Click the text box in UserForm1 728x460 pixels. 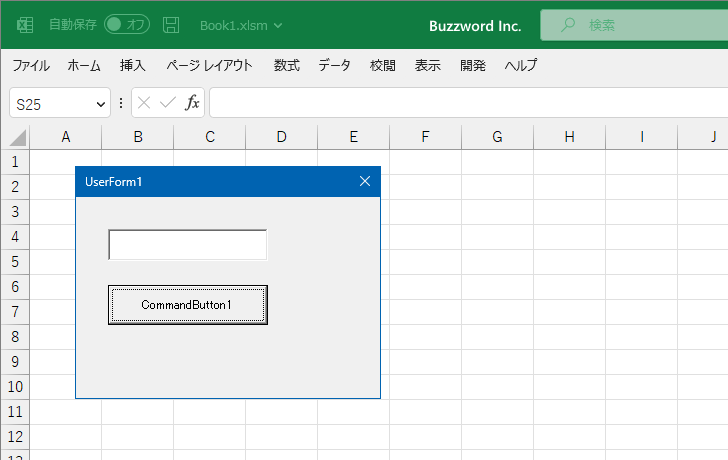coord(188,245)
